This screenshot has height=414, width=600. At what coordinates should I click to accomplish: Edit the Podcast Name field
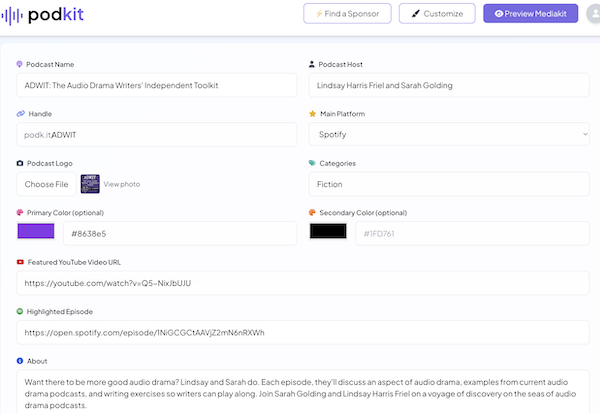[157, 85]
